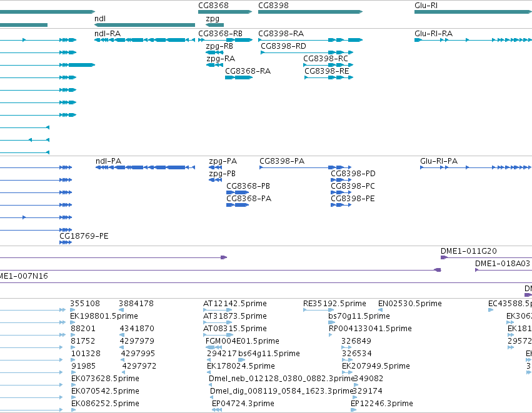Select the ndl gene bar
Image resolution: width=532 pixels, height=413 pixels.
[x=144, y=25]
